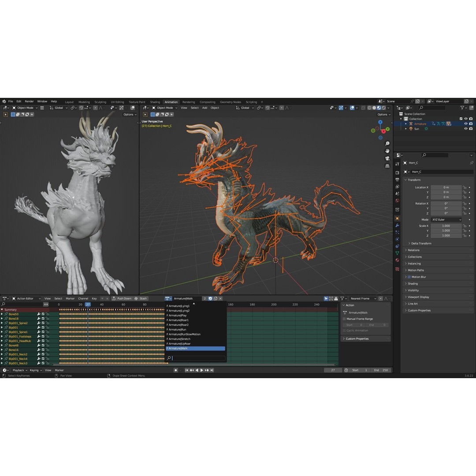Open the Object Data properties tab icon

click(397, 253)
